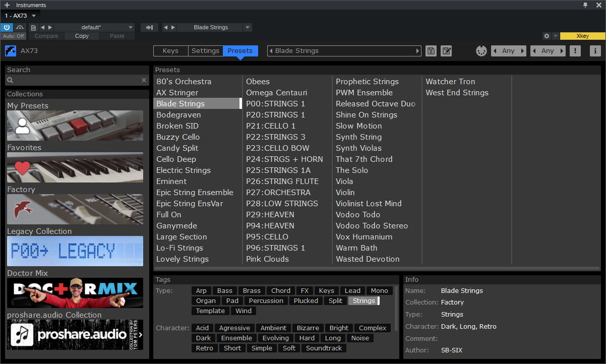Image resolution: width=606 pixels, height=364 pixels.
Task: Click the MIDI connector icon
Action: click(481, 51)
